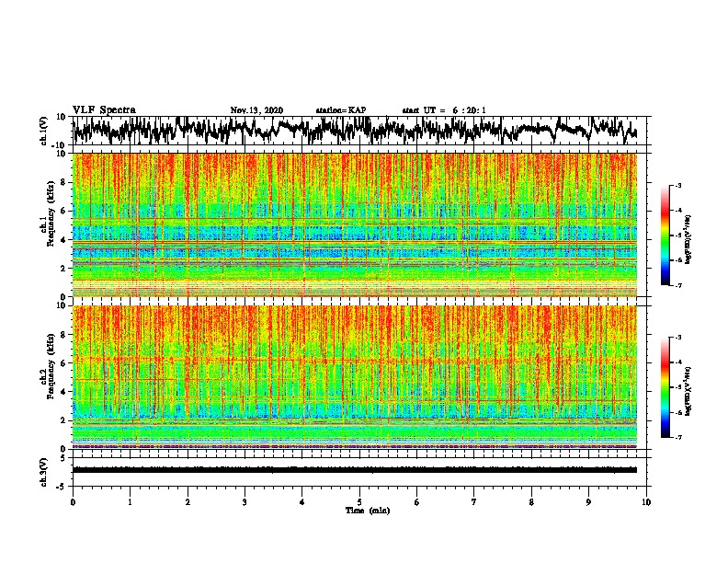Click the '8' kHz tick of ch.1 spectrogram
The width and height of the screenshot is (728, 563).
(63, 182)
